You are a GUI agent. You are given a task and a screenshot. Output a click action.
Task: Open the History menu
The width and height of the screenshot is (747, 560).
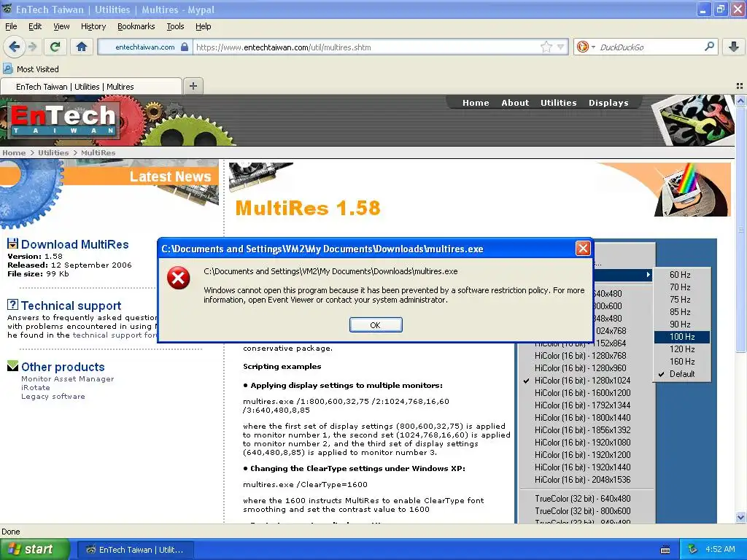[93, 27]
